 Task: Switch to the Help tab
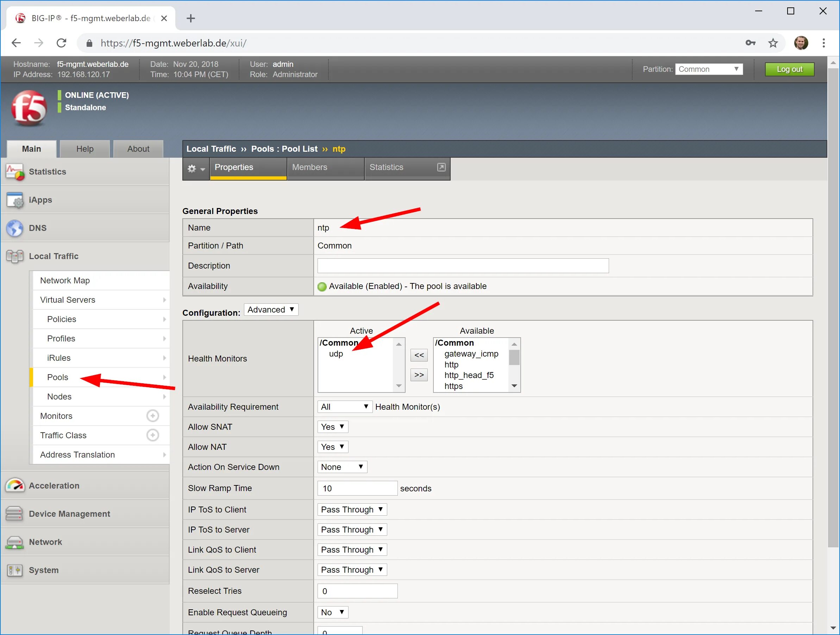[85, 149]
